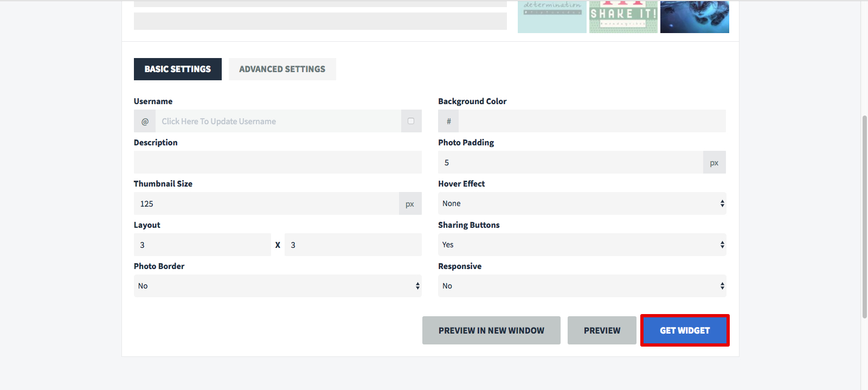Open the Responsive dropdown
This screenshot has width=868, height=390.
pos(582,286)
